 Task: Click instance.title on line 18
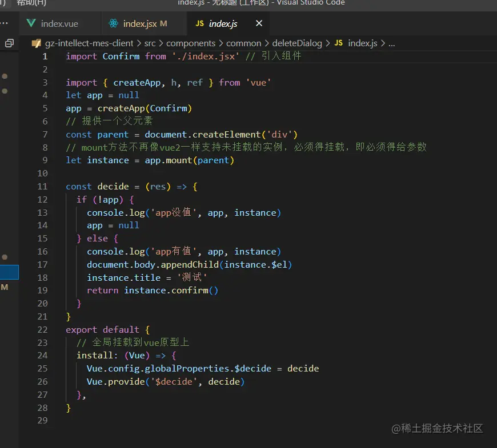pos(123,278)
